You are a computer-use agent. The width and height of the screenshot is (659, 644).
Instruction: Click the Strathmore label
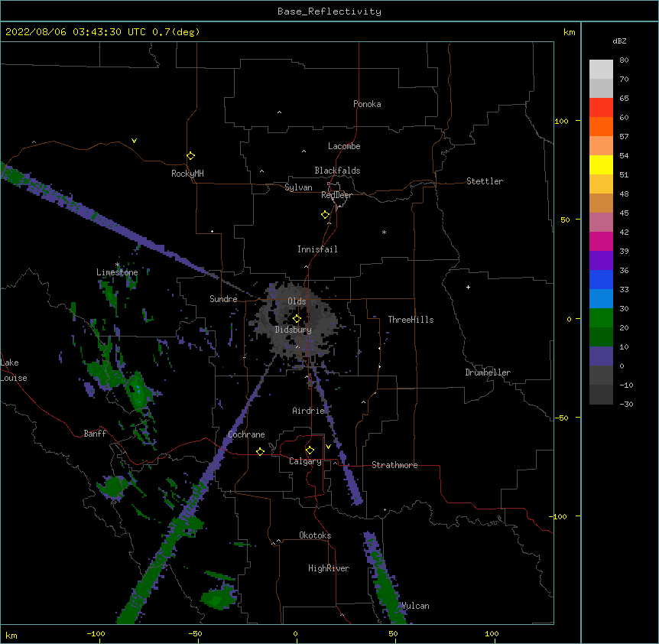coord(394,465)
